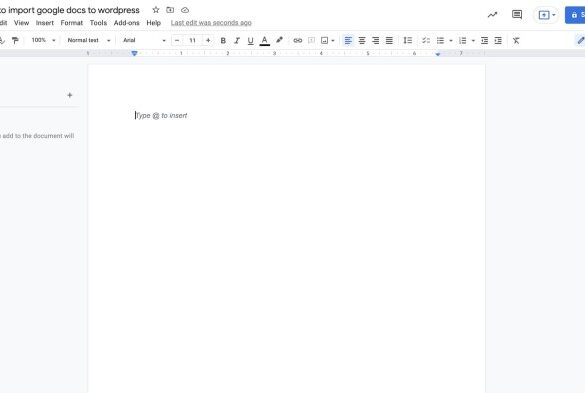Open the editing mode pencil icon

click(x=581, y=40)
